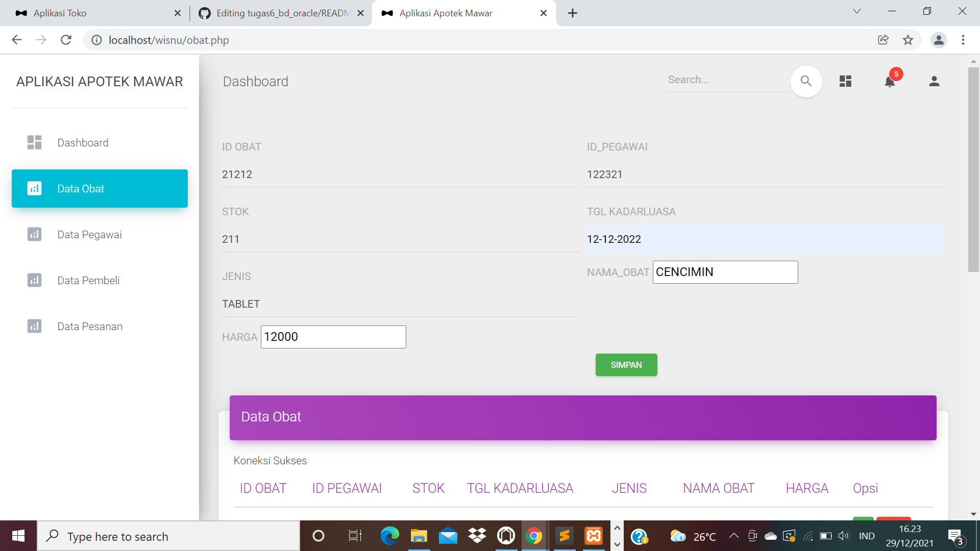Click the SIMPAN button
The height and width of the screenshot is (551, 980).
pos(626,365)
